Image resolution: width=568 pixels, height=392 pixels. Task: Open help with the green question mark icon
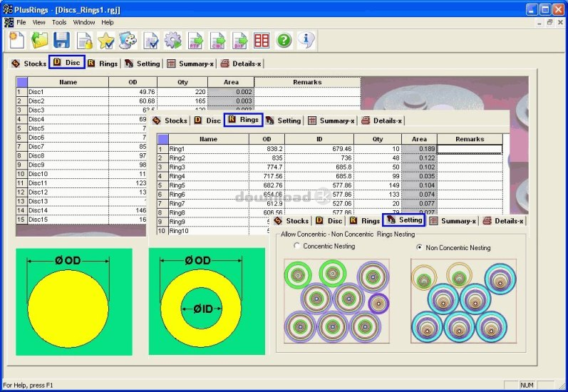click(284, 40)
